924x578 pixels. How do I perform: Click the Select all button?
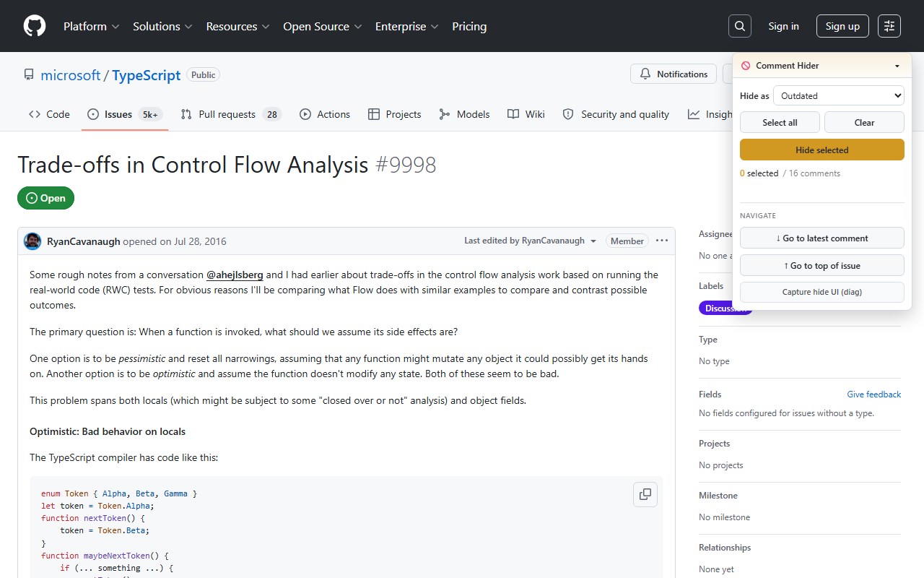[x=780, y=122]
